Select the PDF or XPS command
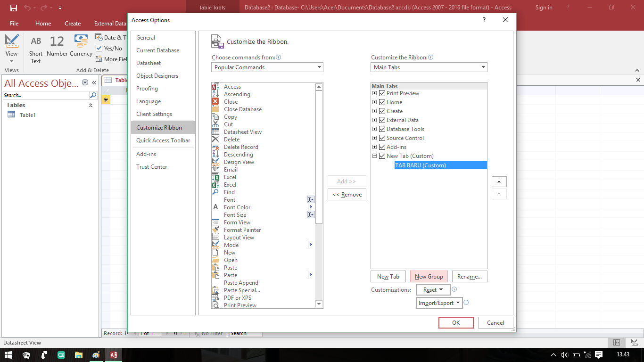The height and width of the screenshot is (362, 644). (x=237, y=297)
